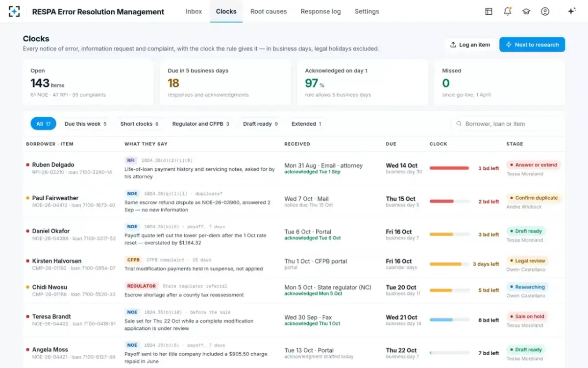Viewport: 588px width, 368px height.
Task: Click Draft ready badge for Daniel Okafor
Action: [526, 231]
